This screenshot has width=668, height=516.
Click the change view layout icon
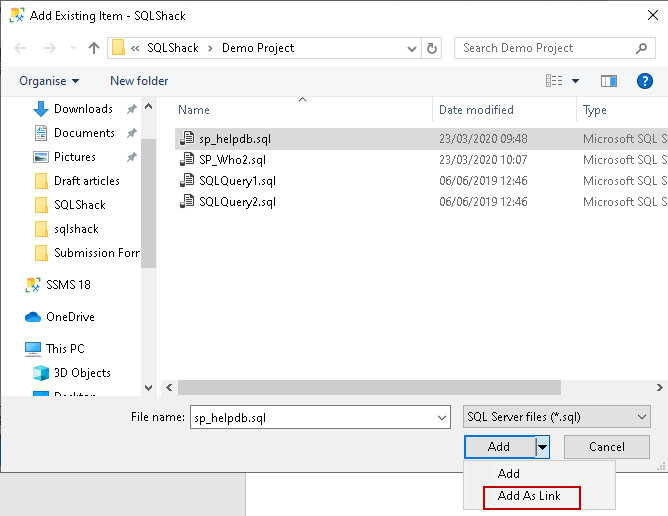pos(555,81)
